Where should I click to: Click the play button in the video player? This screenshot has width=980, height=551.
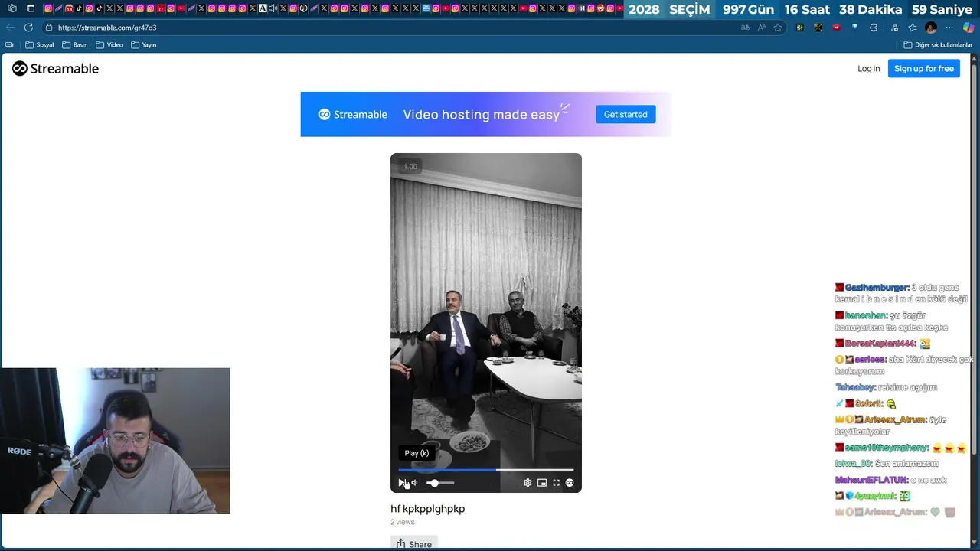point(401,483)
